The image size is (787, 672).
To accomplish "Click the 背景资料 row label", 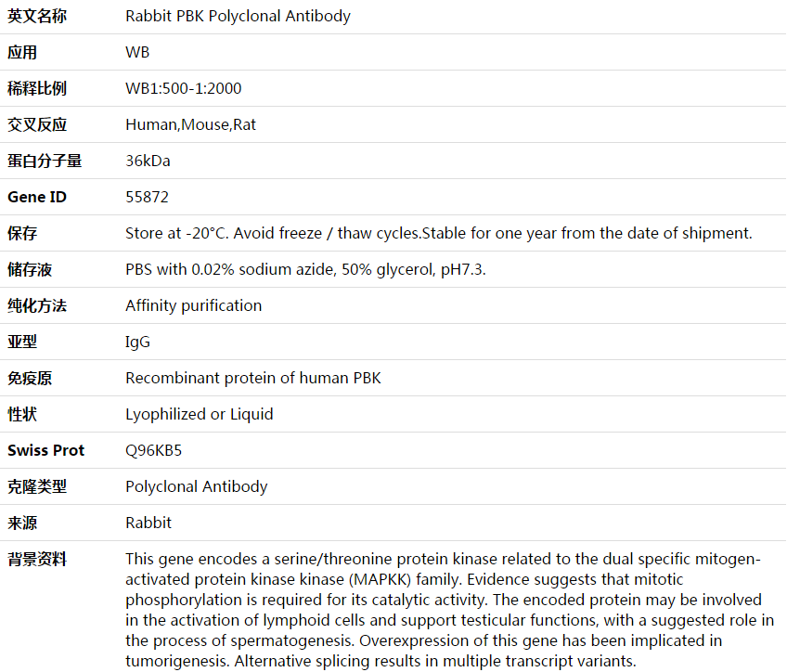I will coord(37,559).
